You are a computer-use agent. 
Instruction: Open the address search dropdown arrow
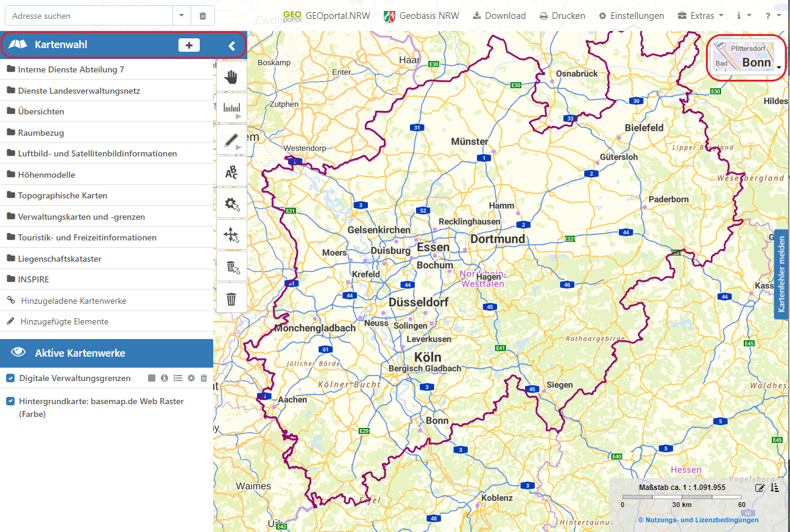tap(182, 16)
